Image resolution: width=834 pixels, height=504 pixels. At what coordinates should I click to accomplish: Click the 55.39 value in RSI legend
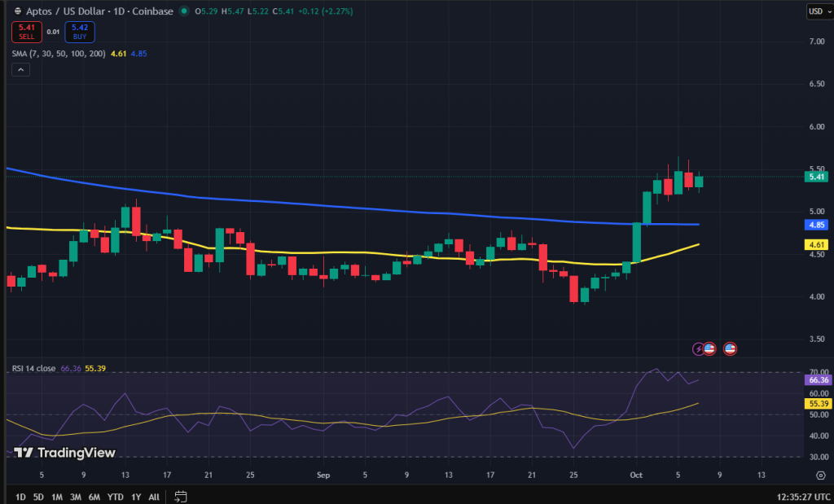[95, 368]
